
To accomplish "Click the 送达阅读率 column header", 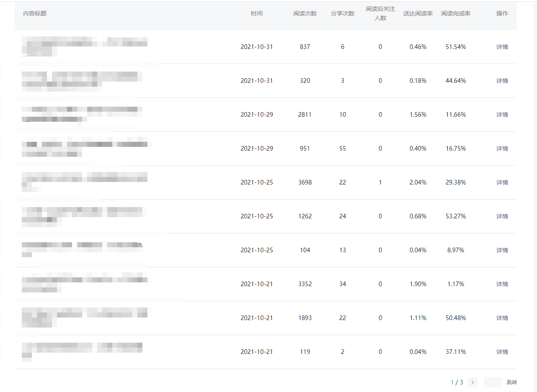I will [x=418, y=13].
